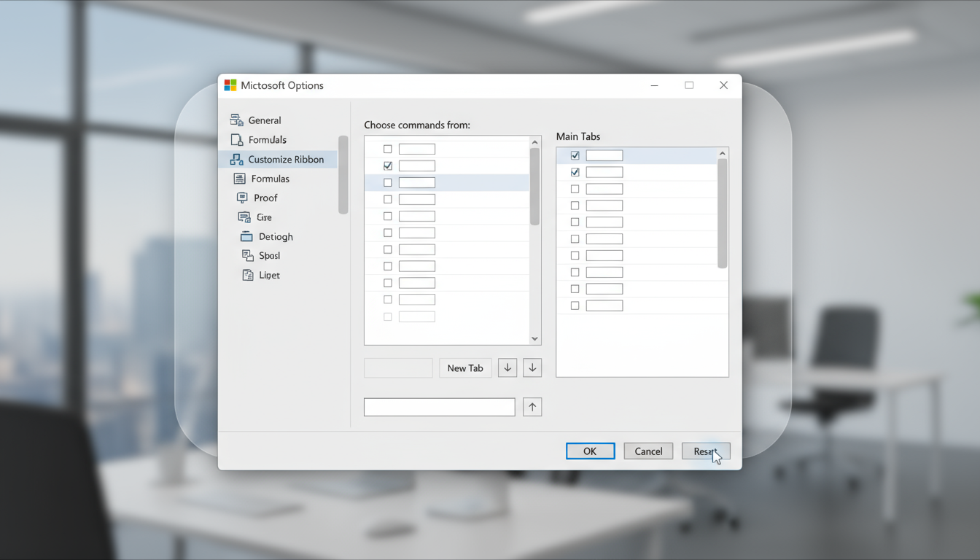Uncheck the first checkbox under Main Tabs
The width and height of the screenshot is (980, 560).
click(x=575, y=155)
